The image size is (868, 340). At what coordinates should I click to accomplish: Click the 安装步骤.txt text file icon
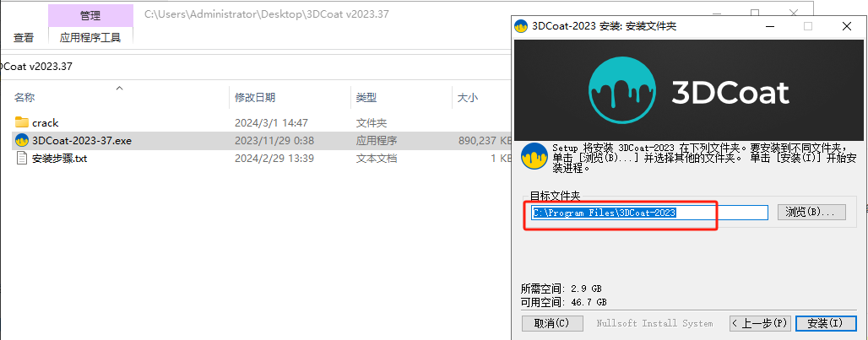(x=22, y=158)
